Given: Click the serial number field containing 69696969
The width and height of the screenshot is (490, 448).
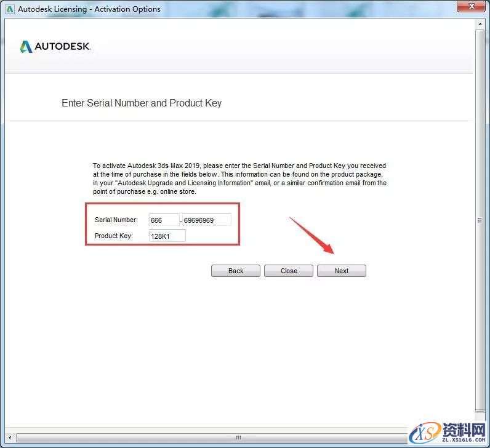Looking at the screenshot, I should pyautogui.click(x=206, y=220).
